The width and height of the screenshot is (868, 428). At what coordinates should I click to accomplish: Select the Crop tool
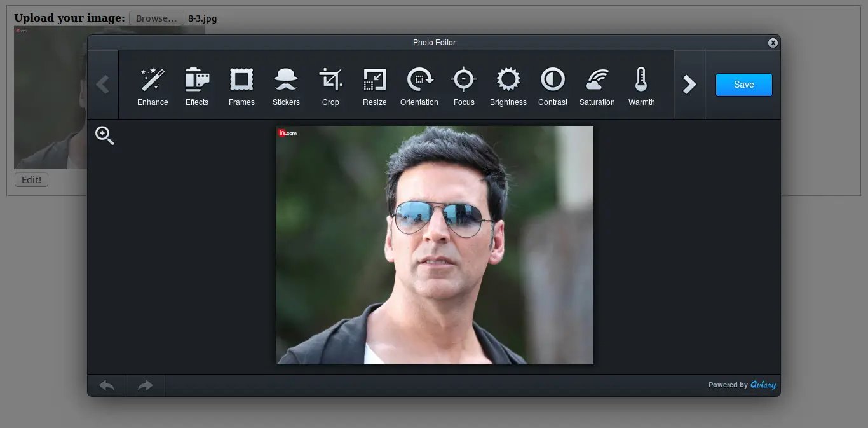click(330, 85)
